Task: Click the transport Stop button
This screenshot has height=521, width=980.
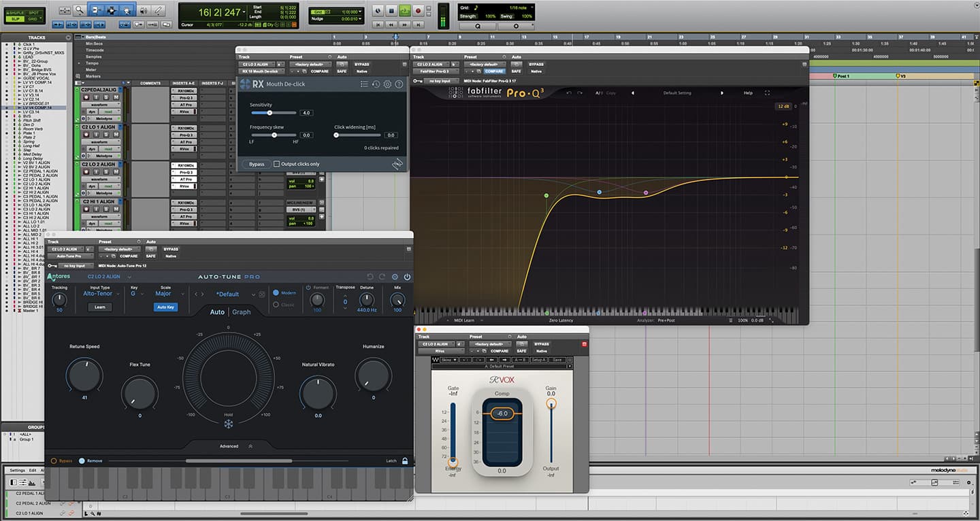Action: [391, 11]
